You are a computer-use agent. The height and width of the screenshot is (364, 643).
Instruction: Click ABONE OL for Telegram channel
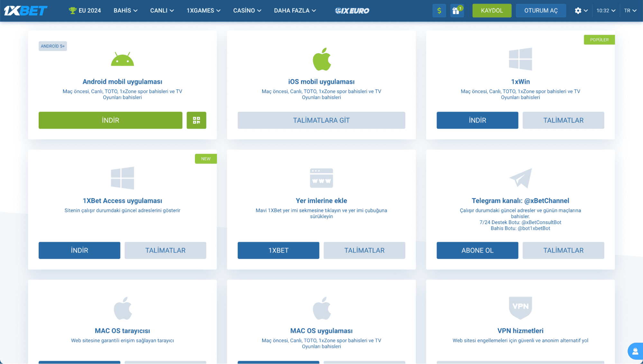(477, 250)
